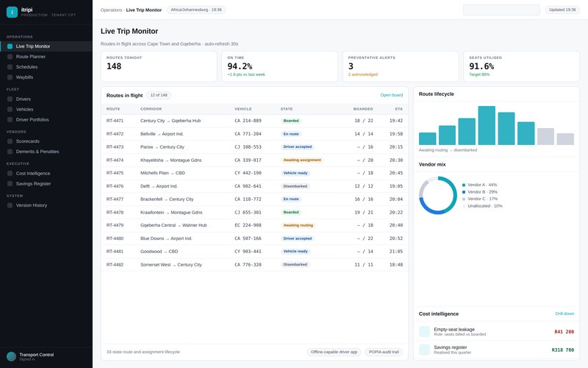Click the Route Planner sidebar icon

pos(10,57)
